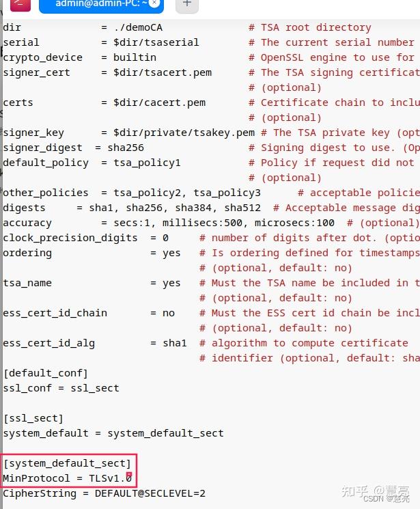Click the signer_digest sha256 value
The width and height of the screenshot is (420, 509).
[126, 148]
